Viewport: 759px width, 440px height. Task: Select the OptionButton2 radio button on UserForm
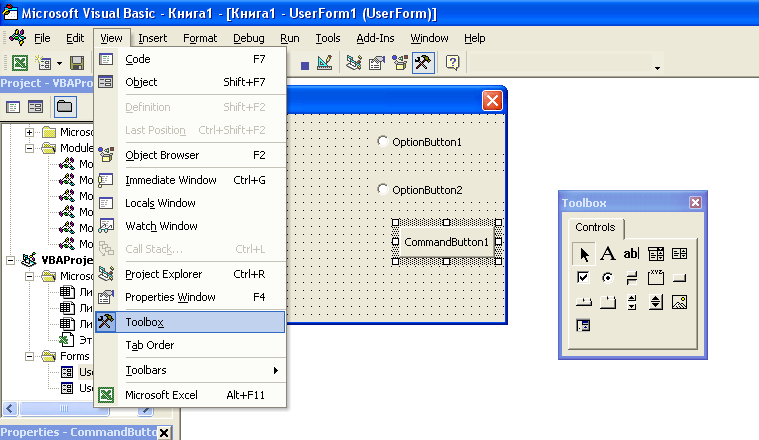coord(382,189)
